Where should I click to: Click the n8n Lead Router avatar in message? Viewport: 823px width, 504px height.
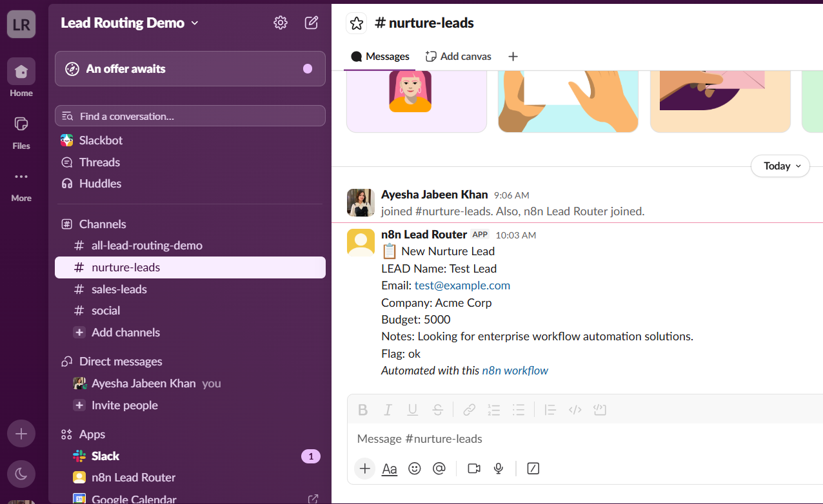pos(361,242)
